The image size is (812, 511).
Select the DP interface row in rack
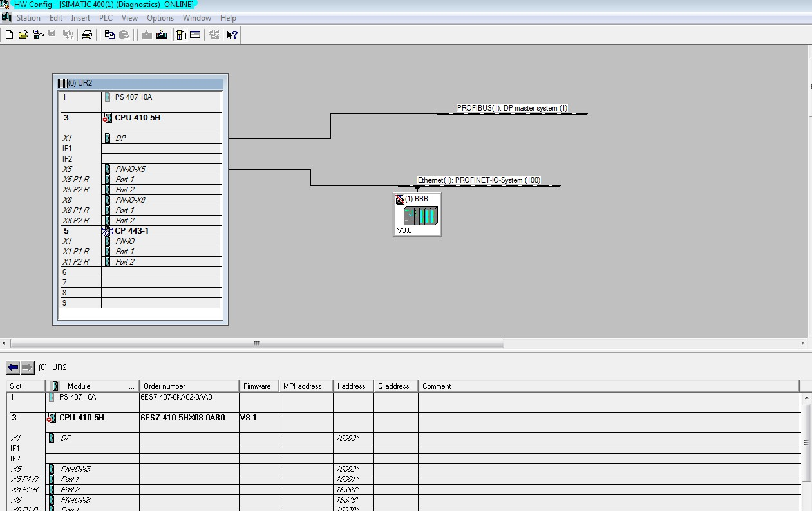tap(140, 138)
